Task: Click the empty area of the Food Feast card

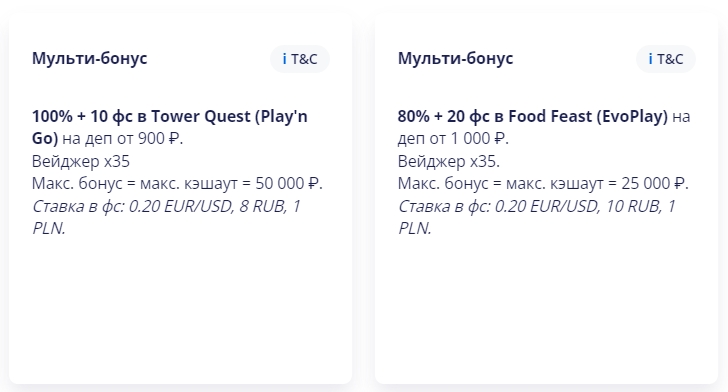Action: pos(546,311)
